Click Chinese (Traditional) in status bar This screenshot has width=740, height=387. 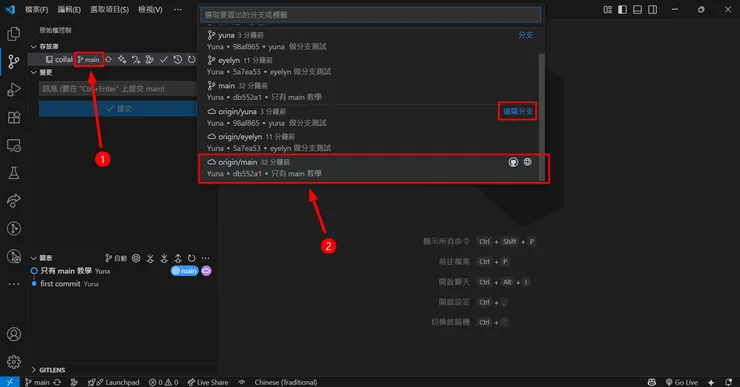(x=286, y=382)
